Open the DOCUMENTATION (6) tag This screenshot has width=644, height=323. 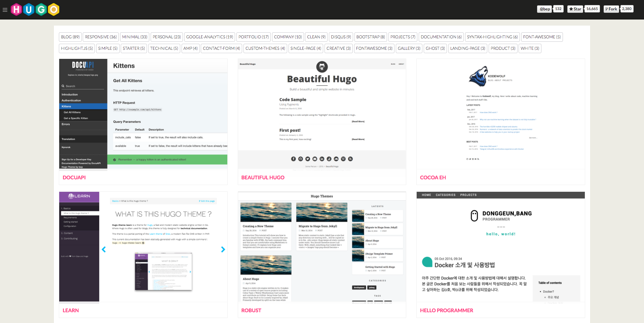point(441,37)
